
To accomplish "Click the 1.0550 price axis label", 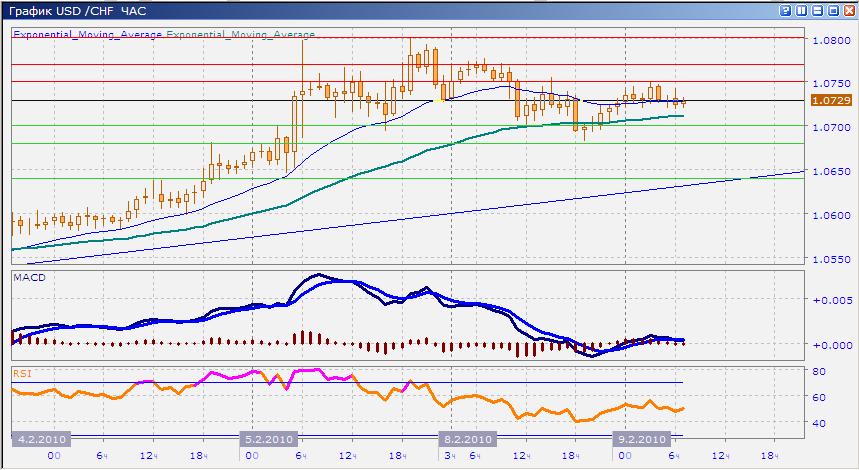I will pyautogui.click(x=831, y=259).
